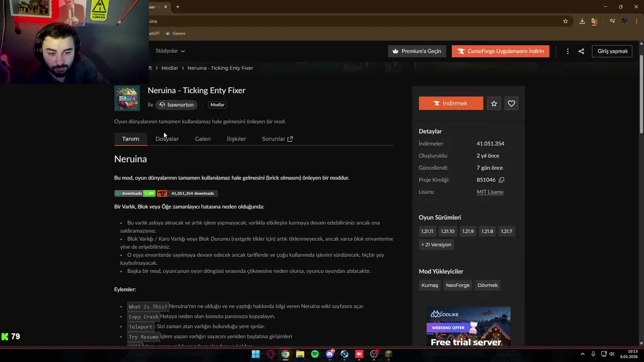Click the share icon in header
Screen dimensions: 644x362
581,51
